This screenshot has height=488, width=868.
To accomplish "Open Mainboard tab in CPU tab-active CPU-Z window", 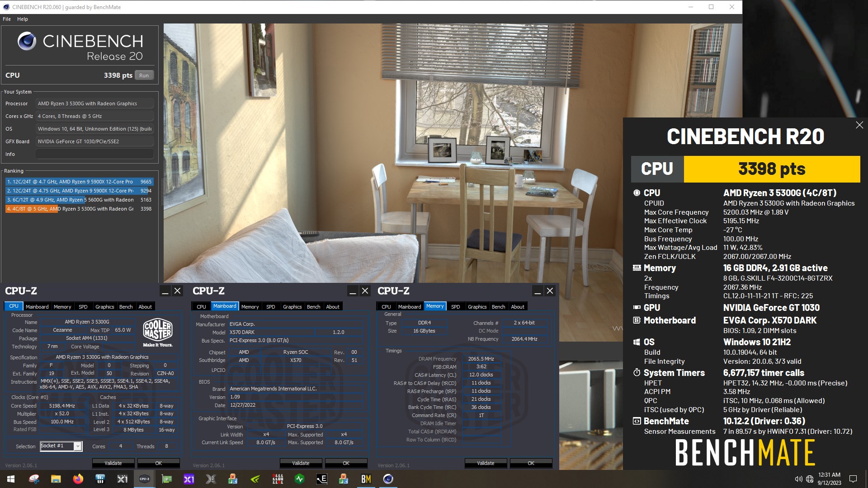I will tap(37, 307).
